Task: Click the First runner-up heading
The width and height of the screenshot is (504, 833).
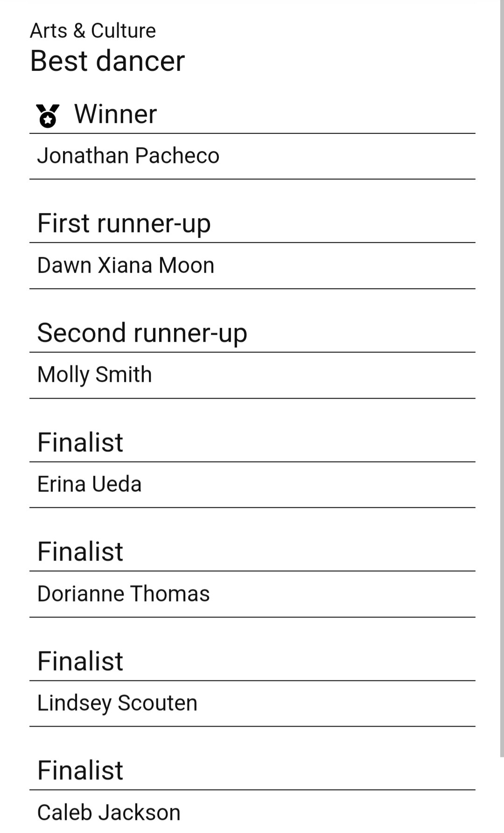Action: (124, 224)
